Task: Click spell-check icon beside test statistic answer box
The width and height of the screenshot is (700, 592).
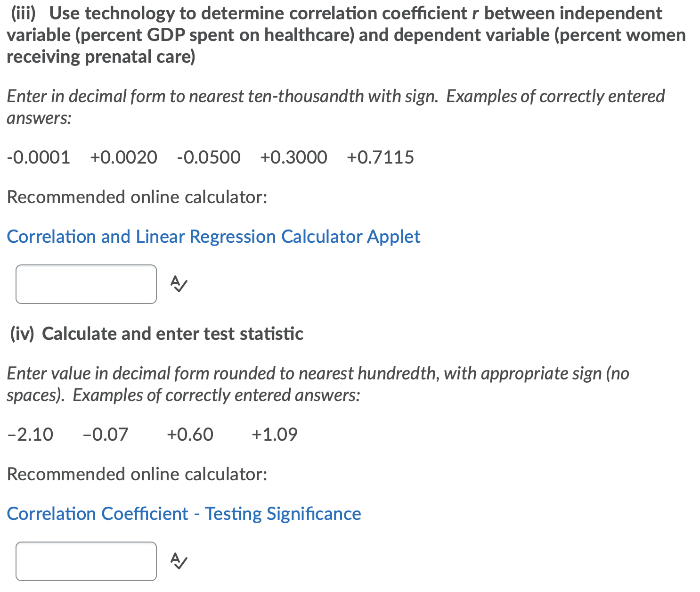Action: 179,561
